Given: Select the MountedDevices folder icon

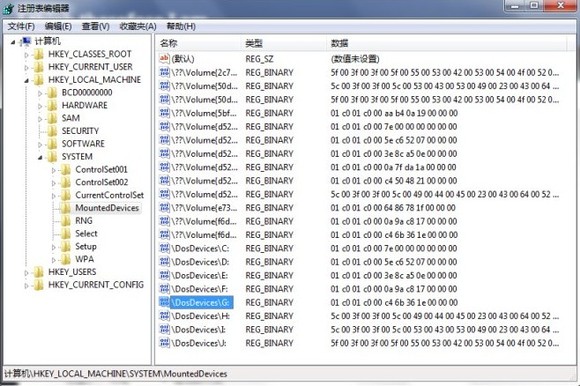Looking at the screenshot, I should [x=65, y=208].
